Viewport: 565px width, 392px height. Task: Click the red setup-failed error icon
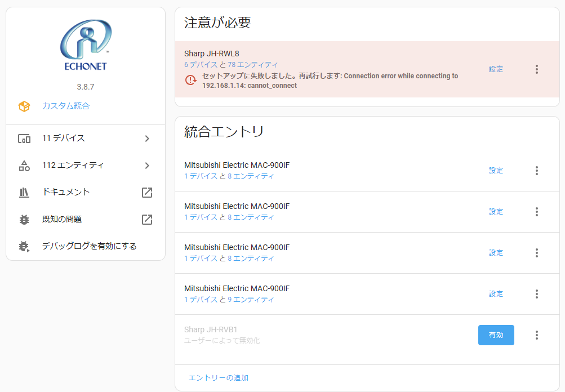click(190, 80)
